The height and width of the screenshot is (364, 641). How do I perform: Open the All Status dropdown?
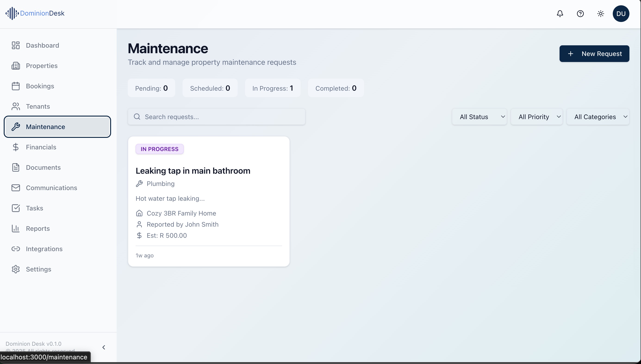479,117
